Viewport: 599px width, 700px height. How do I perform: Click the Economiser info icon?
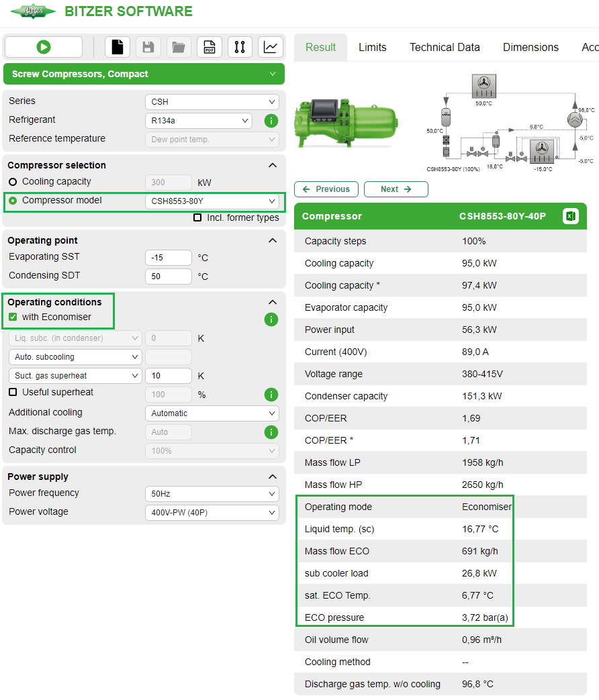click(x=271, y=319)
